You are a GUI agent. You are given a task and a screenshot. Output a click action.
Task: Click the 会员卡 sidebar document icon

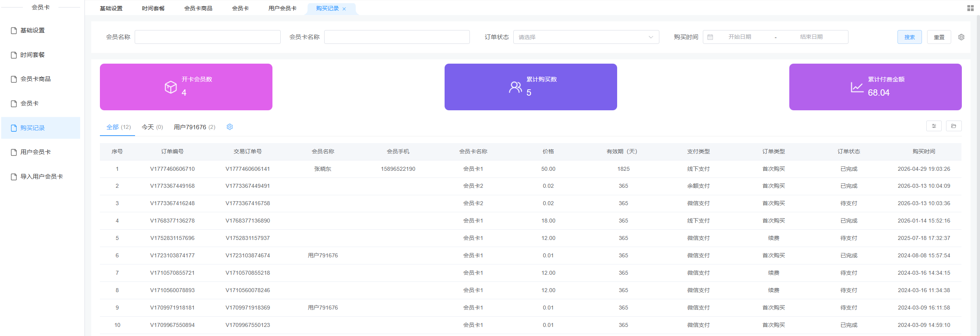point(14,104)
